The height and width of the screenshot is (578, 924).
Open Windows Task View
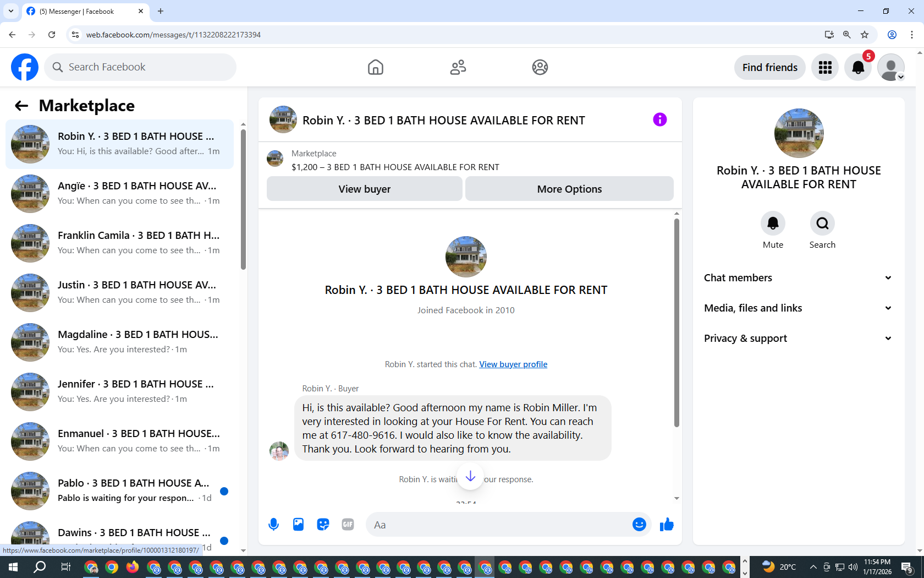(65, 567)
